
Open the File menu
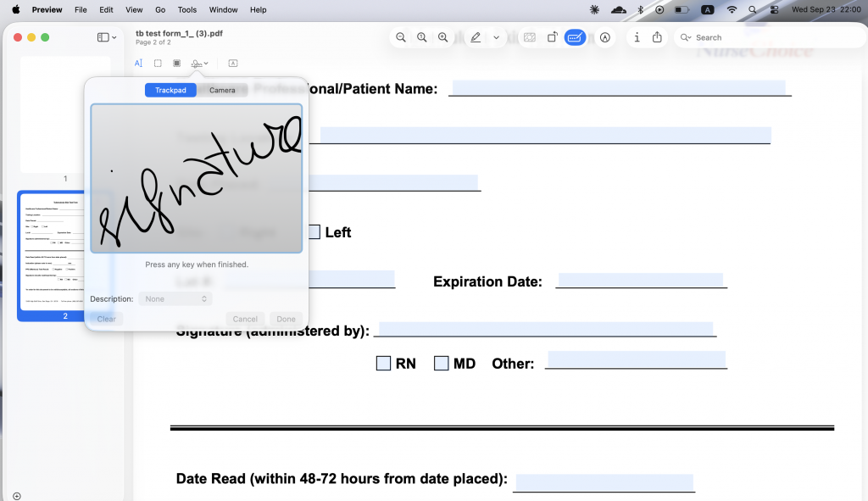[x=81, y=9]
